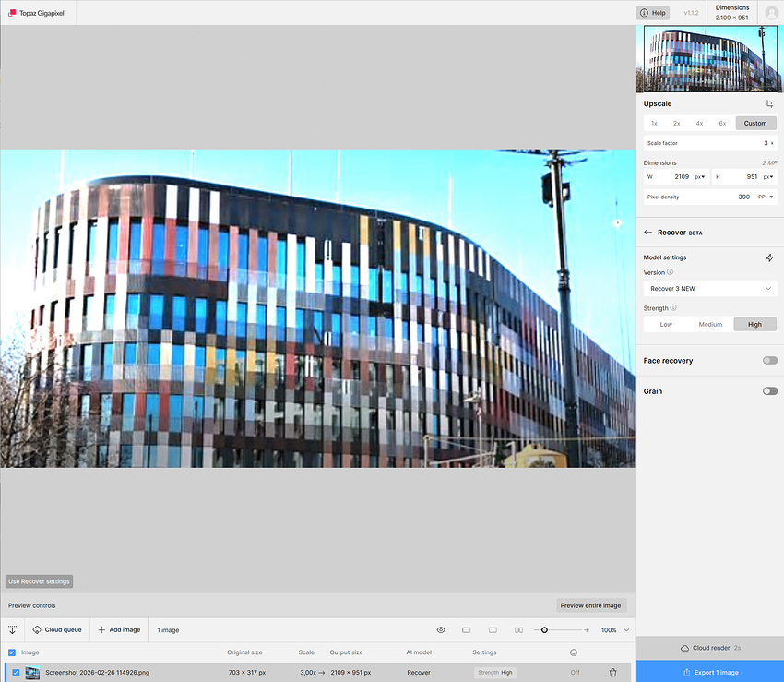784x682 pixels.
Task: Select the Custom upscale tab
Action: point(755,123)
